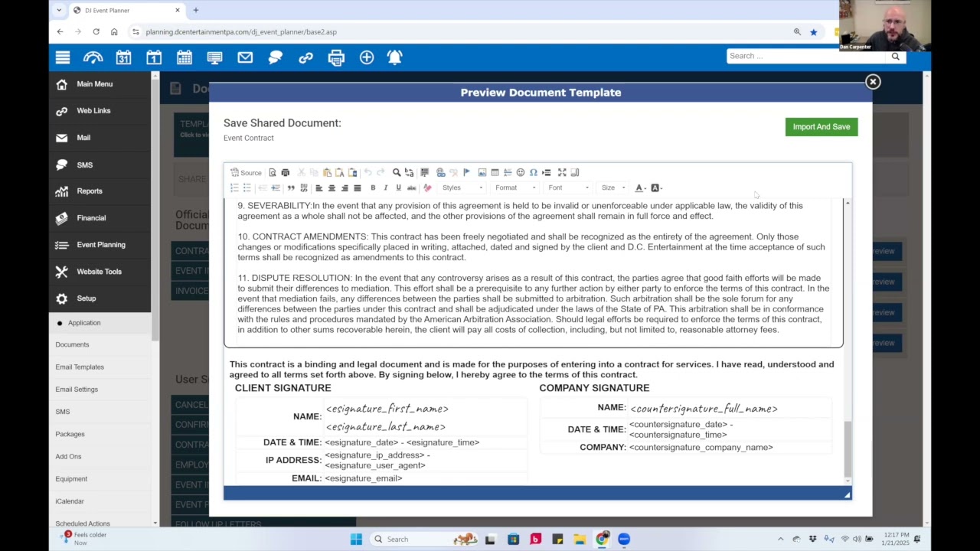The height and width of the screenshot is (551, 980).
Task: Insert an image via editor toolbar
Action: [x=482, y=173]
